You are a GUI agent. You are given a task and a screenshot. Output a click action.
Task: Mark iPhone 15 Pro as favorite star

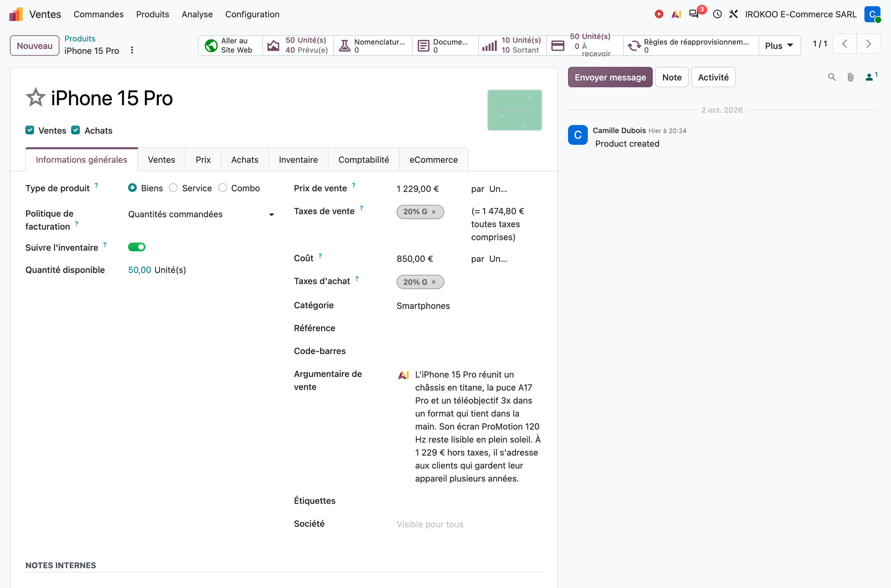(36, 98)
